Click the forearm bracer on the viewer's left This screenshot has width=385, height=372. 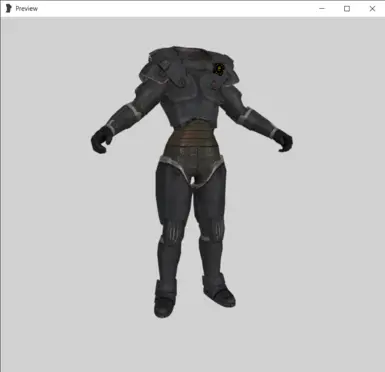pyautogui.click(x=125, y=118)
